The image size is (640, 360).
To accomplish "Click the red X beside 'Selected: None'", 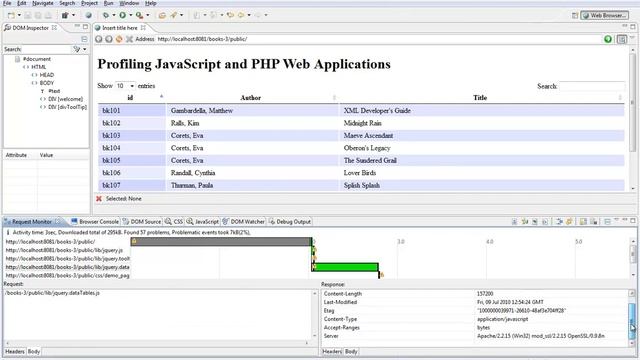I will coord(99,199).
